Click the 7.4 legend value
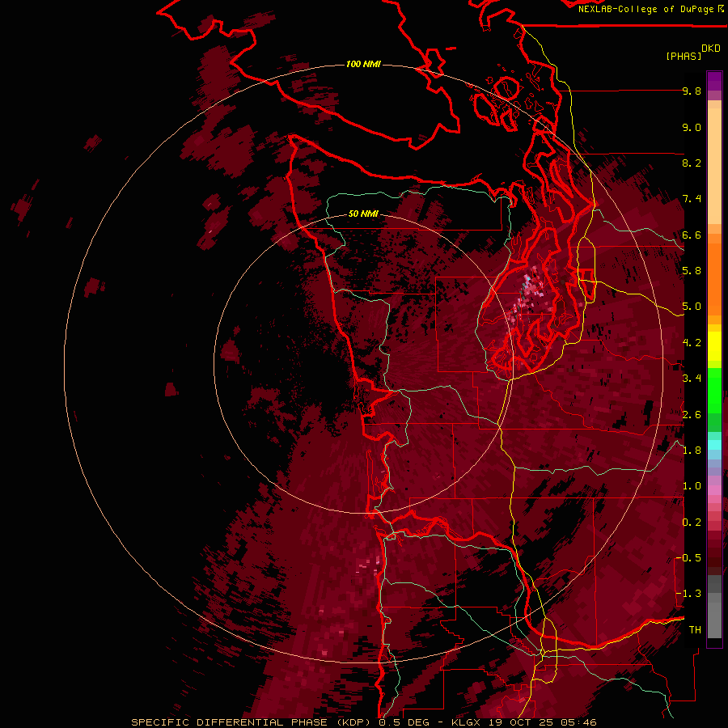 (692, 199)
